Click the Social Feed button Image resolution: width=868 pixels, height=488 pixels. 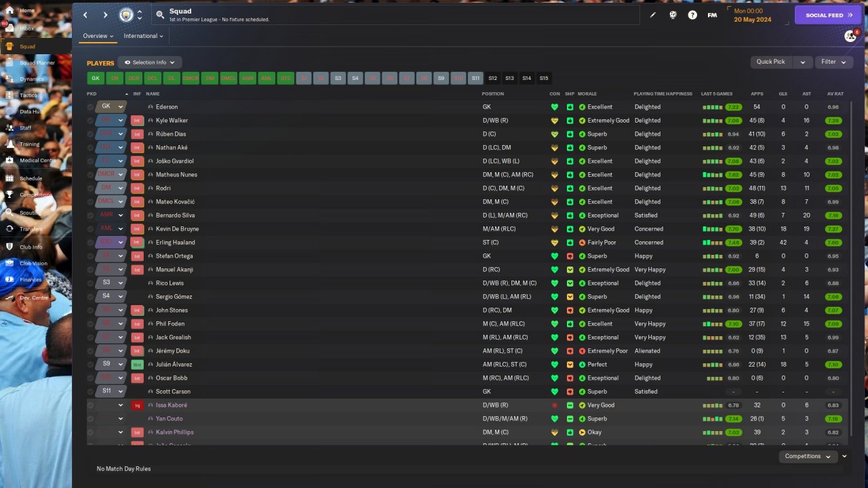827,15
